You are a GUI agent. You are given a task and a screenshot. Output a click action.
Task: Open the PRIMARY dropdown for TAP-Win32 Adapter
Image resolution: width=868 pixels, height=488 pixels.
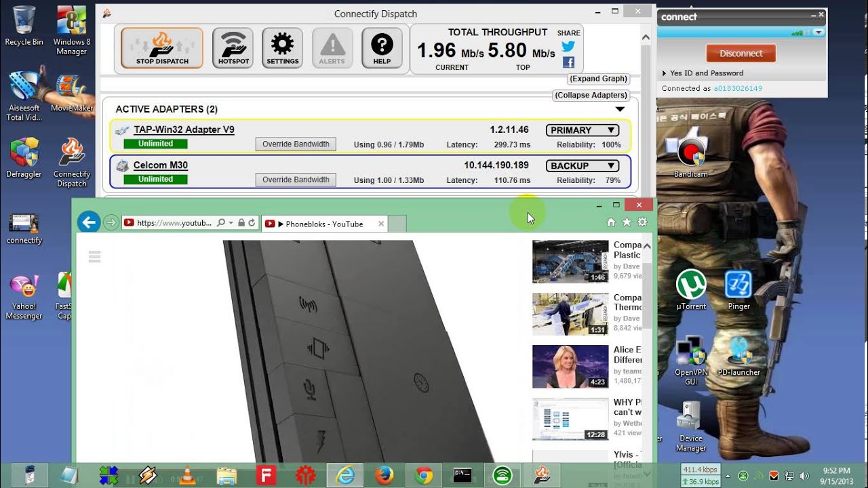coord(582,130)
